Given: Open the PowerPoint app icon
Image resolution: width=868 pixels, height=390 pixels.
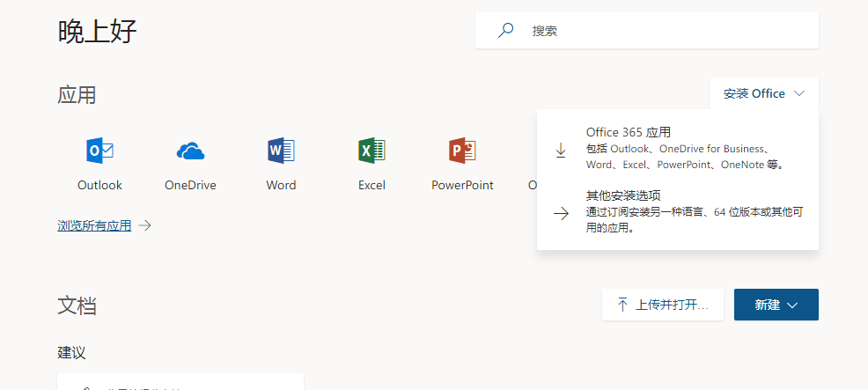Looking at the screenshot, I should 462,151.
